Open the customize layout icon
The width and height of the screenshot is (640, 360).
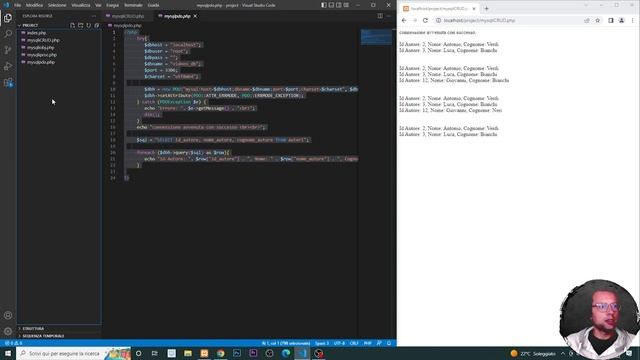(x=346, y=5)
